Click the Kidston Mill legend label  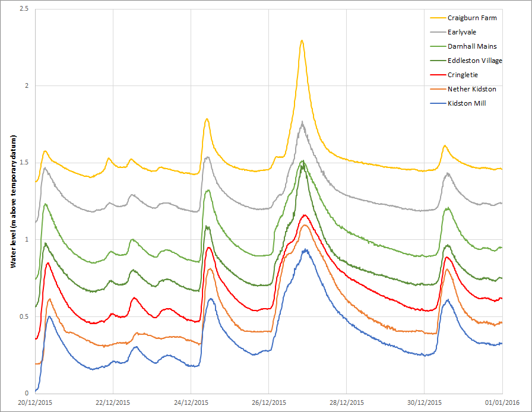click(x=467, y=103)
